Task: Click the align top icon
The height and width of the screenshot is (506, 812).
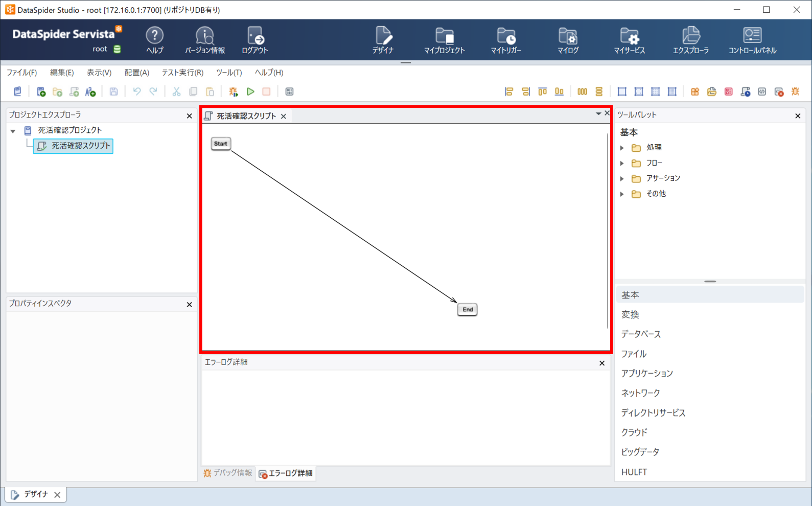Action: tap(543, 91)
